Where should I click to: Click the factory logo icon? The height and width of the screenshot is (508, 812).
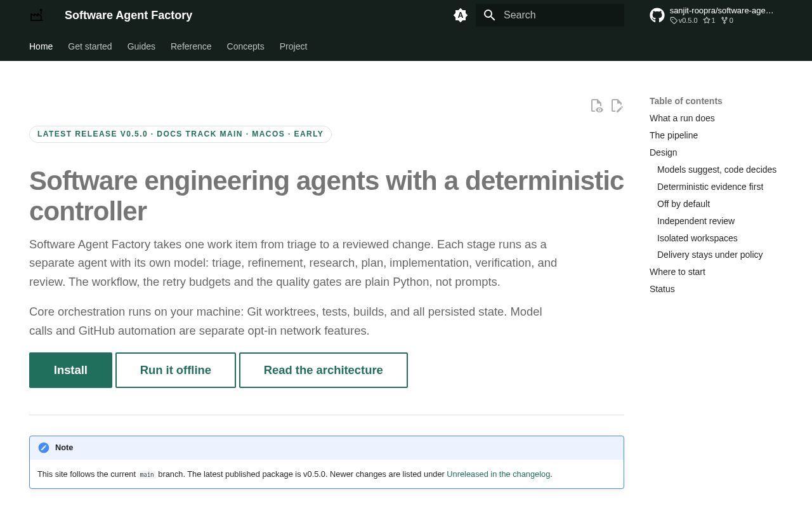[37, 15]
